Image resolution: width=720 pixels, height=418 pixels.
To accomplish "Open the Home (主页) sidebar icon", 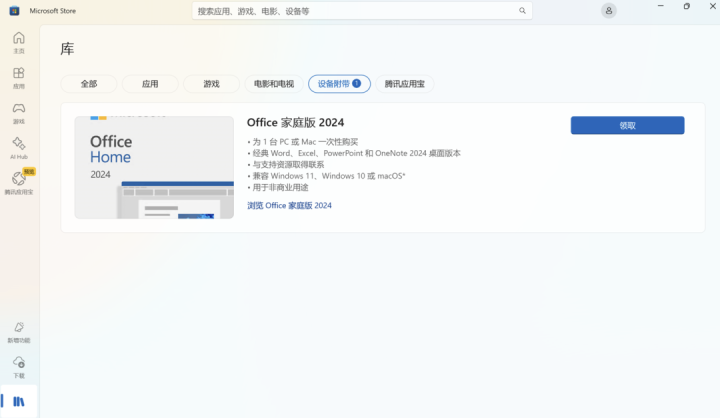I will (x=19, y=43).
